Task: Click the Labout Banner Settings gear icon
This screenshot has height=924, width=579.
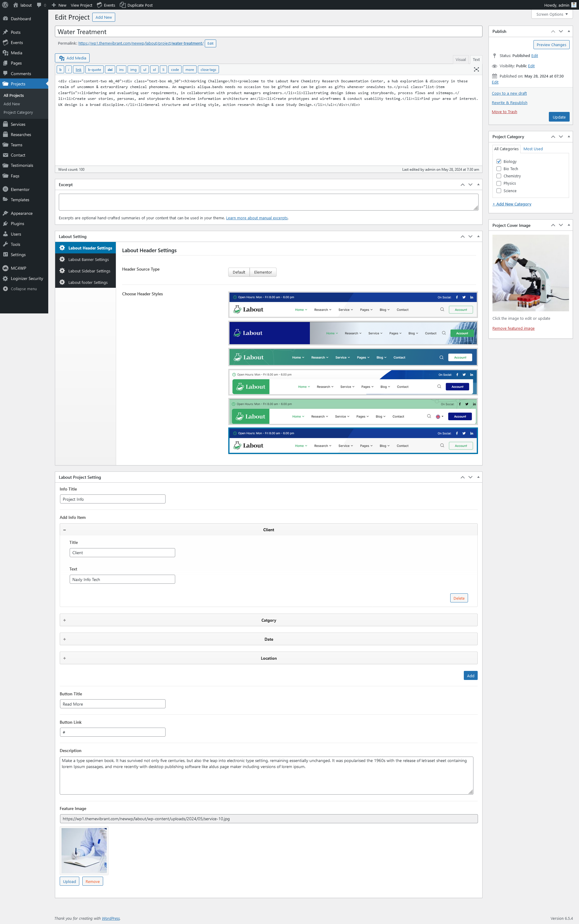Action: point(62,259)
